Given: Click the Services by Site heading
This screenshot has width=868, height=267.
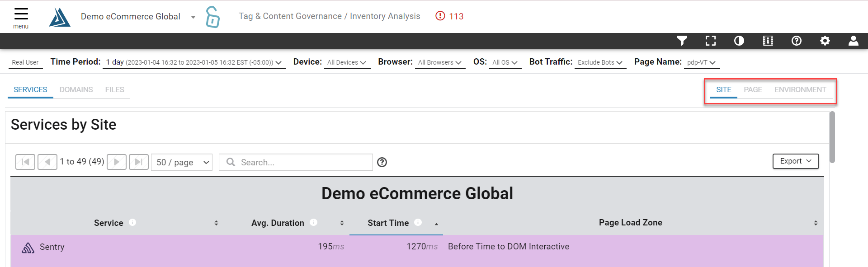Looking at the screenshot, I should pos(63,125).
